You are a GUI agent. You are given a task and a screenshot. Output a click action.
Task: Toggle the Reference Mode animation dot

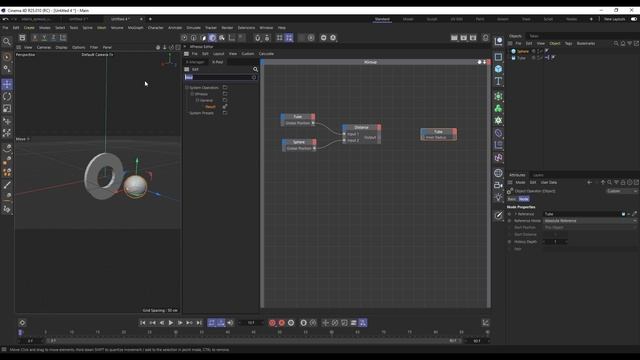coord(509,221)
